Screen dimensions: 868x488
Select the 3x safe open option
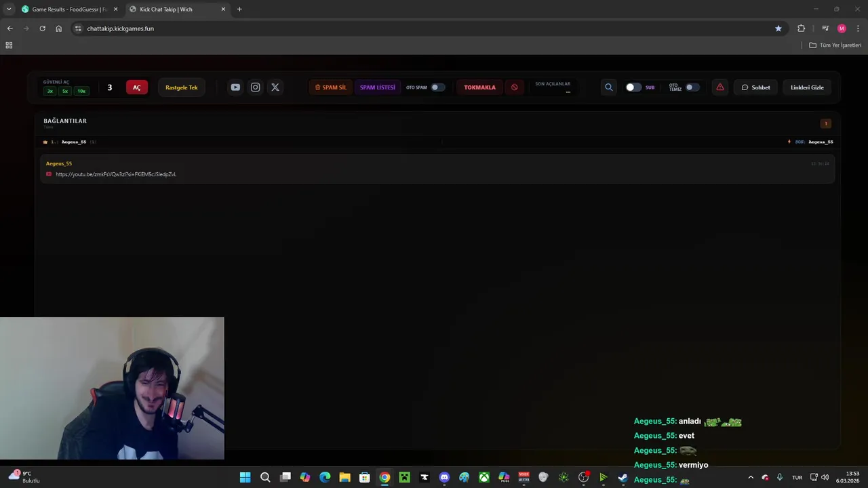50,91
